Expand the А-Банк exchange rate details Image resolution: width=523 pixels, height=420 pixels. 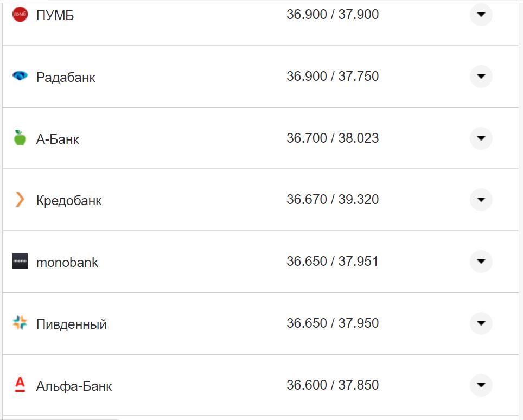point(481,138)
